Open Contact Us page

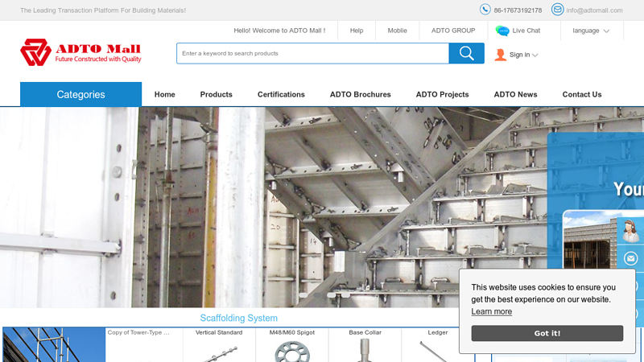pyautogui.click(x=582, y=94)
